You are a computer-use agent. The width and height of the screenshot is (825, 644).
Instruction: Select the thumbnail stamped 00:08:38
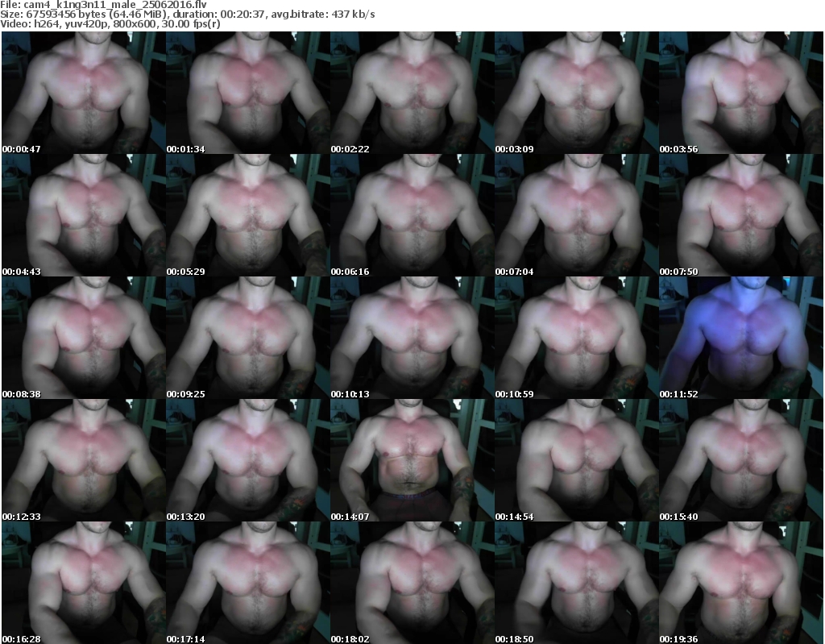click(x=84, y=338)
